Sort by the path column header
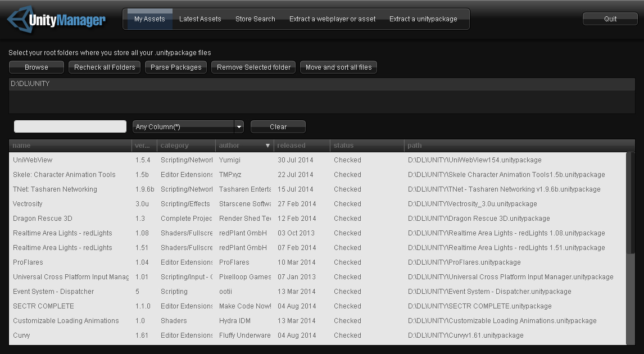 (x=519, y=146)
